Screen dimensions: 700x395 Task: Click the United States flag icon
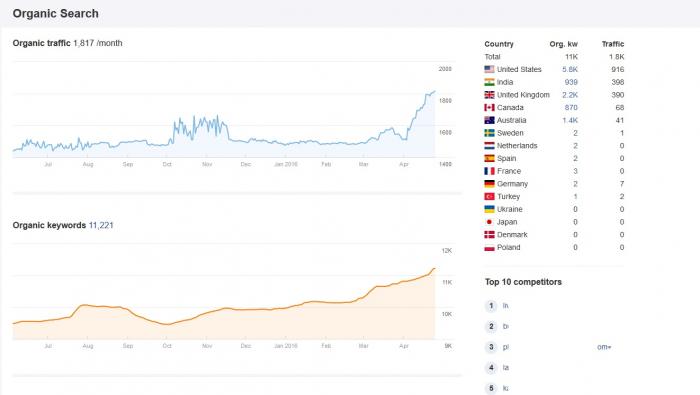(x=489, y=69)
